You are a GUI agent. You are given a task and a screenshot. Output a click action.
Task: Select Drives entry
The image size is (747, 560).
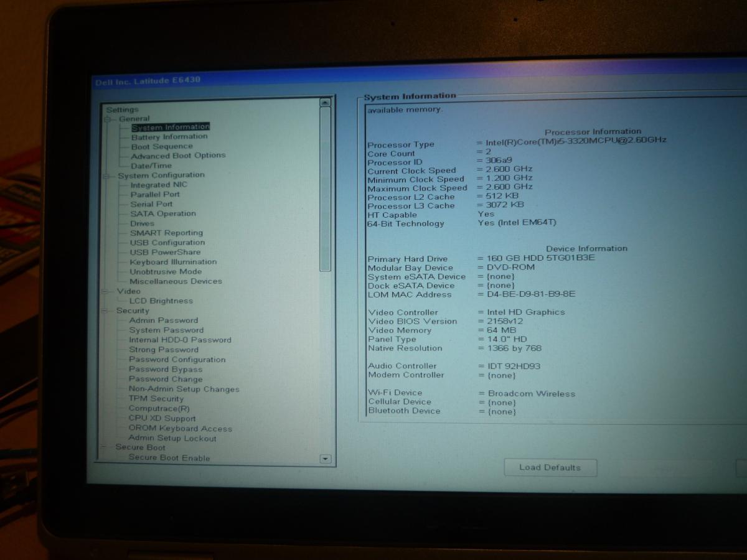(x=142, y=223)
